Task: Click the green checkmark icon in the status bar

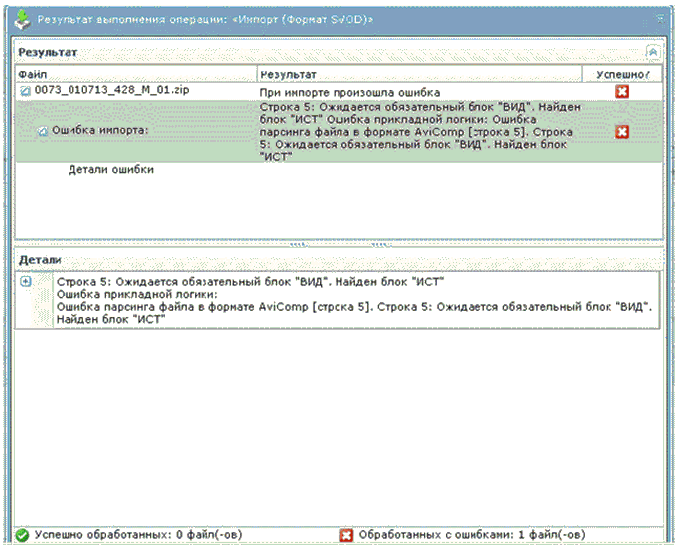Action: pyautogui.click(x=23, y=535)
